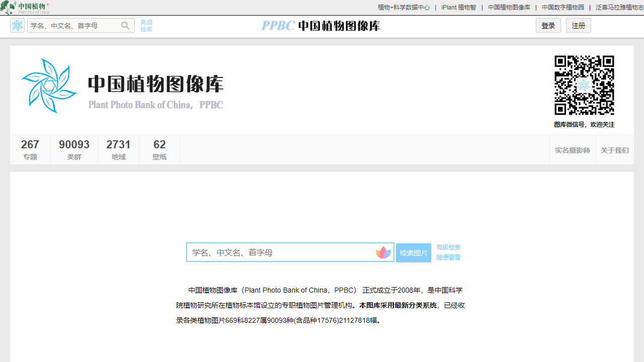This screenshot has width=644, height=362.
Task: Open iPlant 植物智 link
Action: (x=459, y=8)
